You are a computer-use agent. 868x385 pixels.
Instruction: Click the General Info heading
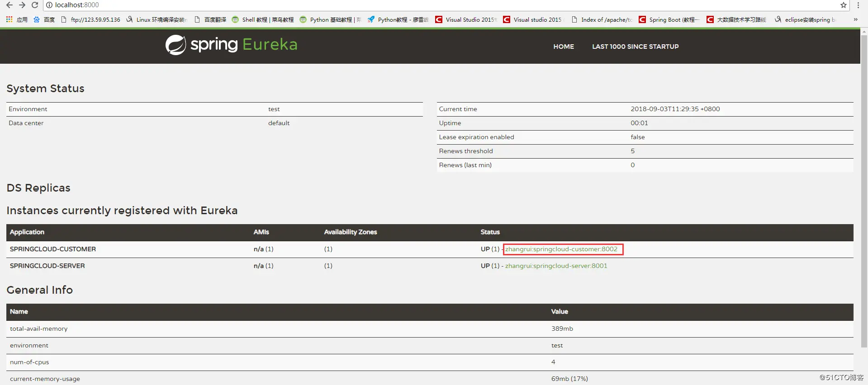39,290
